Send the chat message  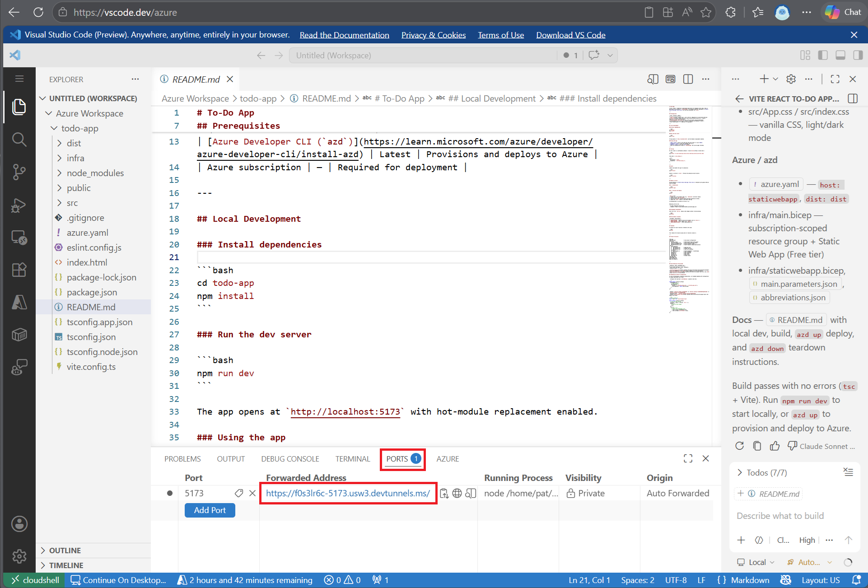(849, 540)
